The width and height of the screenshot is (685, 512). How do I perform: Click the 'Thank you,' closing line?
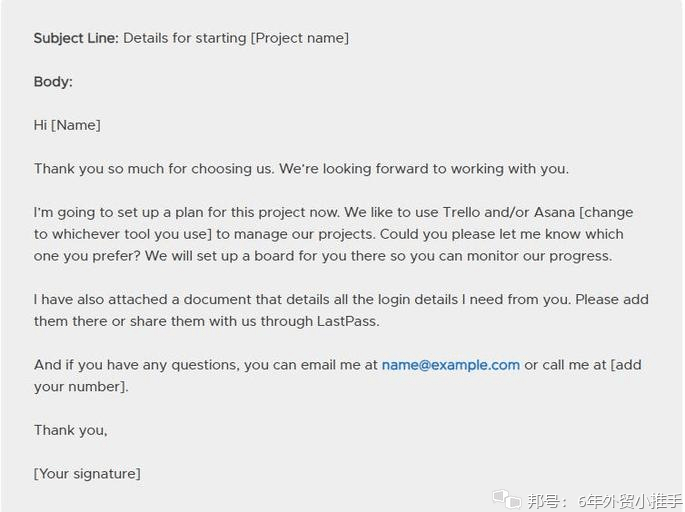pos(70,430)
